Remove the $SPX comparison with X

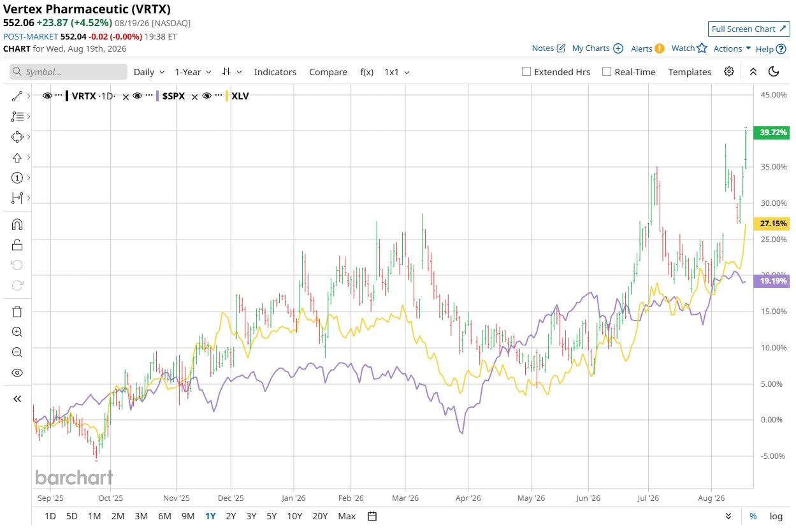(126, 97)
